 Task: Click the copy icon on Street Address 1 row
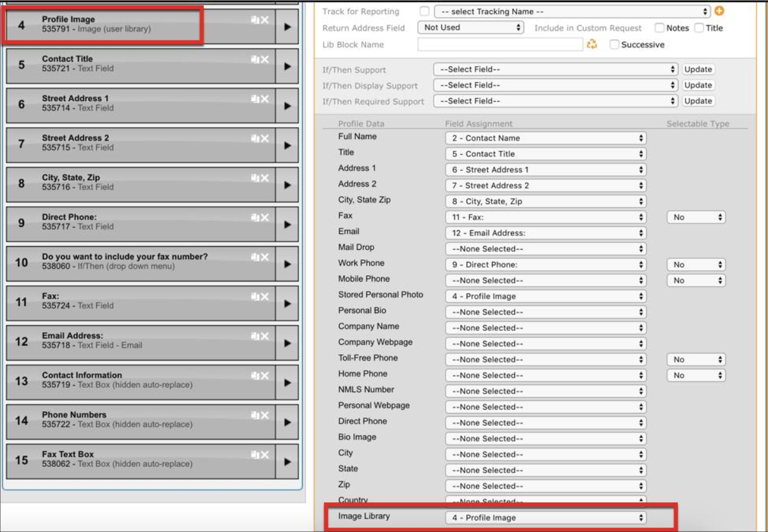pos(255,99)
